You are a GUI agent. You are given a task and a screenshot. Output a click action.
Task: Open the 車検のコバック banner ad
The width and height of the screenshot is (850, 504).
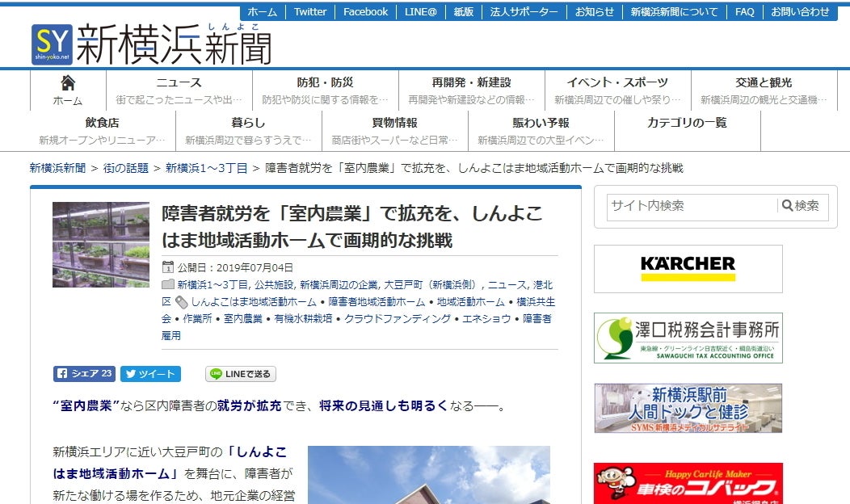click(688, 485)
